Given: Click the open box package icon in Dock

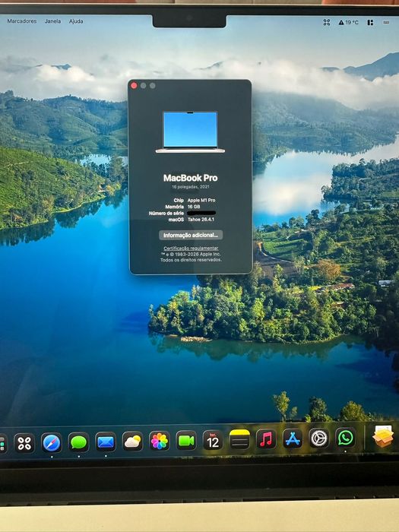Looking at the screenshot, I should pyautogui.click(x=383, y=436).
